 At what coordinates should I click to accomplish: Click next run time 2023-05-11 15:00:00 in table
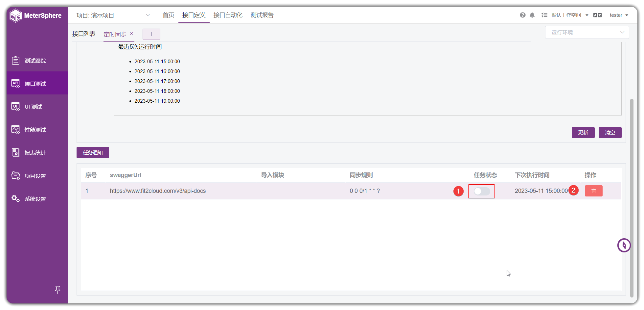point(541,191)
